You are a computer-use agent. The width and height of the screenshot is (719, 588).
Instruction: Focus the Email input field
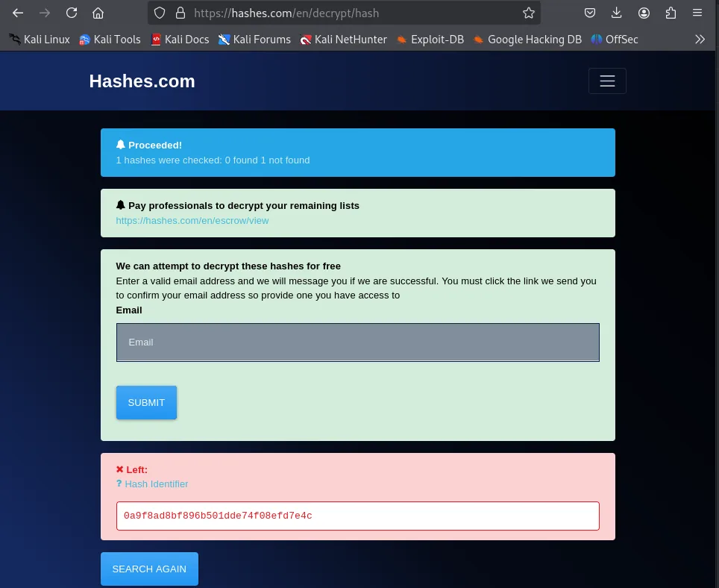pyautogui.click(x=358, y=343)
